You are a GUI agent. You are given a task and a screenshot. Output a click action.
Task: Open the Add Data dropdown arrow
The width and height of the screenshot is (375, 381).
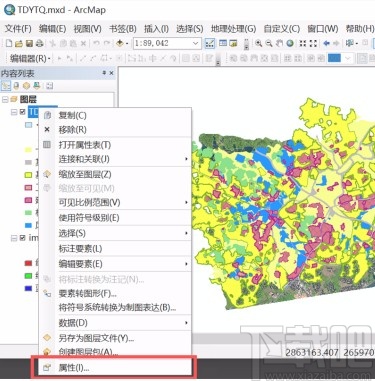[x=127, y=44]
